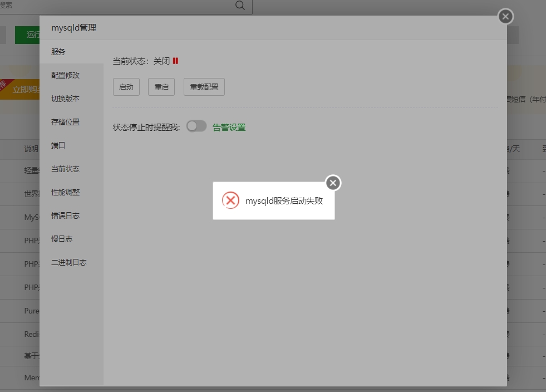
Task: Toggle the stop-status reminder switch
Action: (196, 126)
